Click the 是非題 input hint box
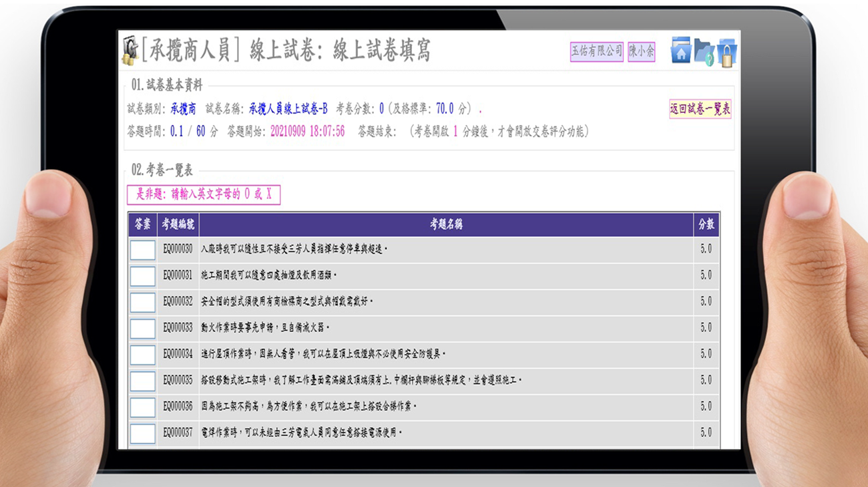Viewport: 868px width, 487px height. (204, 194)
